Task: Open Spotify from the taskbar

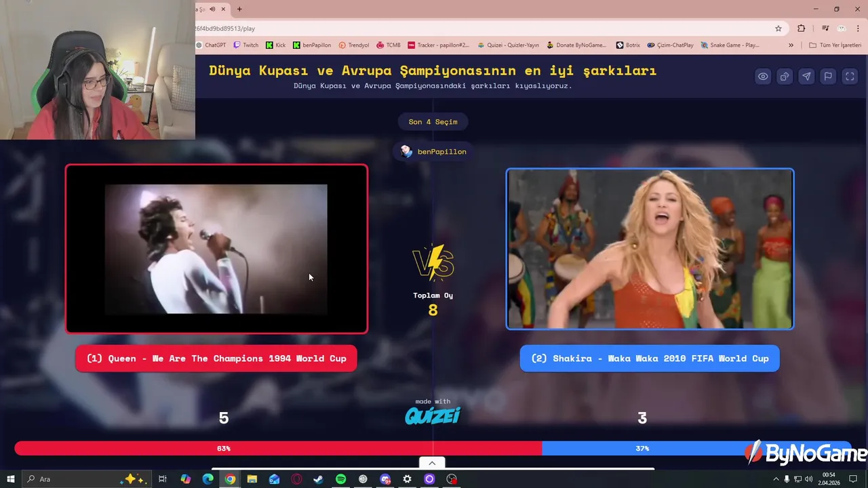Action: coord(340,479)
